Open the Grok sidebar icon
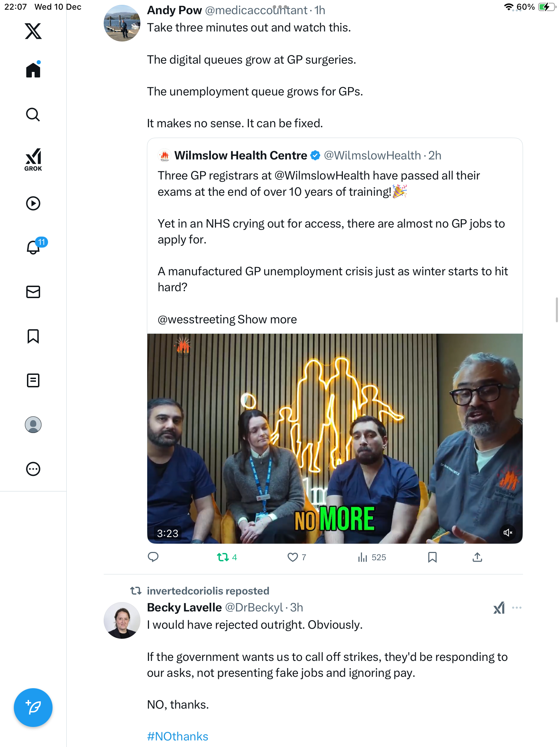The height and width of the screenshot is (747, 560). coord(33,159)
